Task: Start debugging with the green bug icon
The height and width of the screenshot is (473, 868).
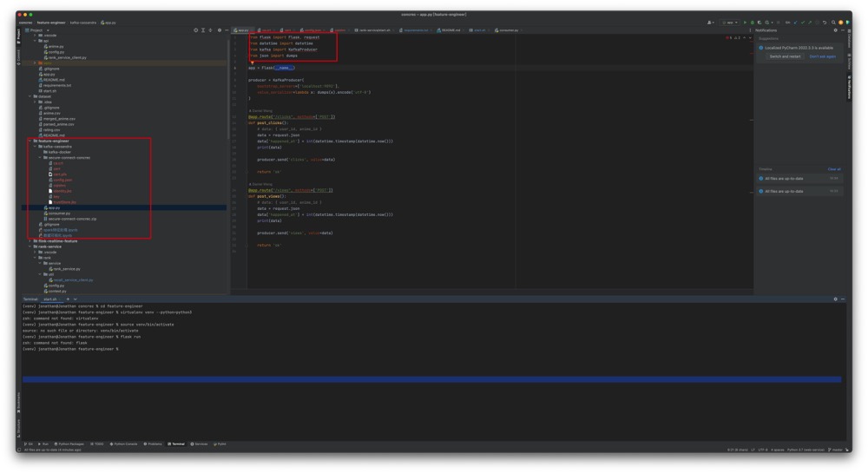Action: (x=753, y=23)
